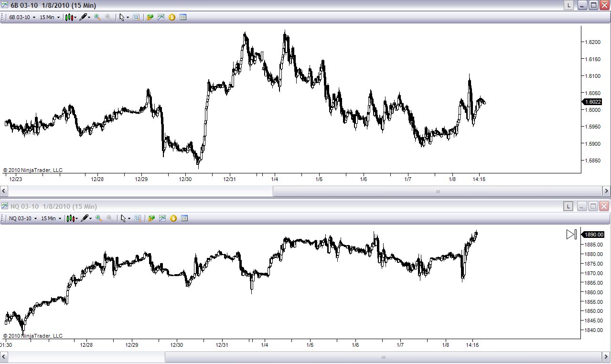Zoom in using magnifier plus icon in 6B chart

pos(97,17)
